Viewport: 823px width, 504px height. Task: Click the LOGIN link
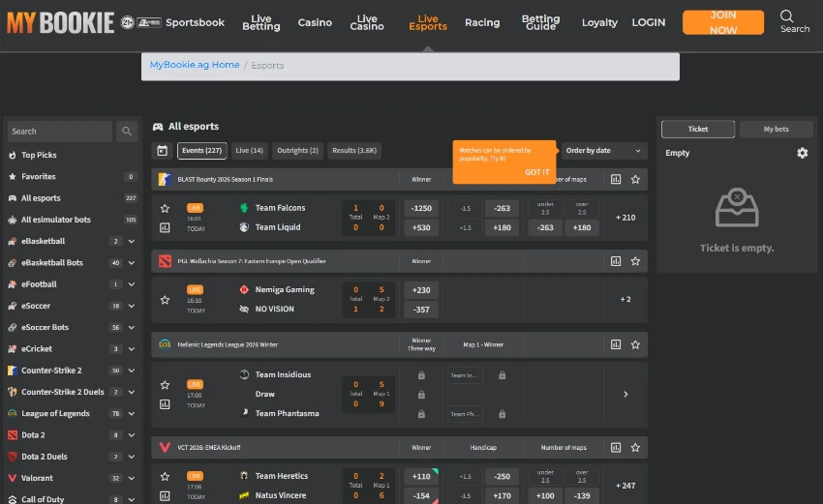point(648,22)
